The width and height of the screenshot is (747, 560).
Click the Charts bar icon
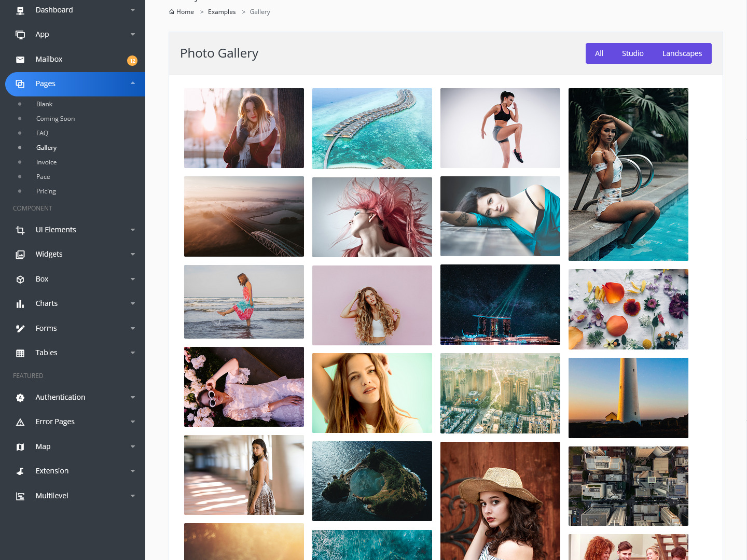(x=20, y=304)
